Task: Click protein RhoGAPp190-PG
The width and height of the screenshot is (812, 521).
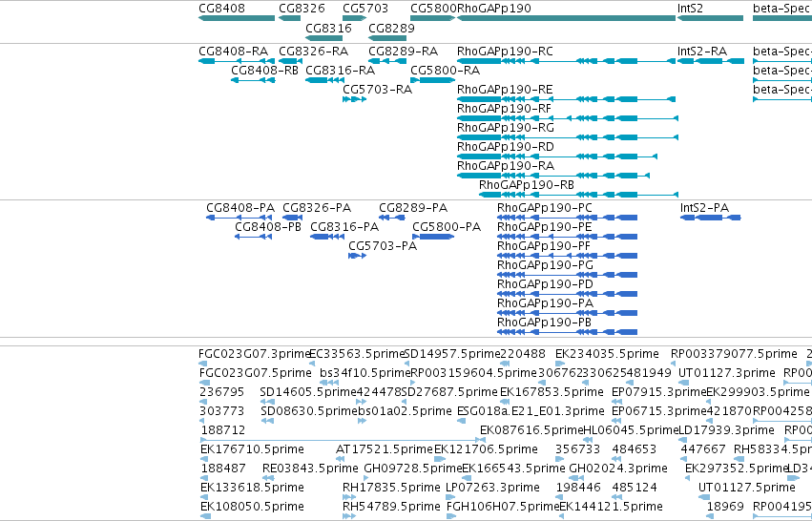Action: pos(567,275)
